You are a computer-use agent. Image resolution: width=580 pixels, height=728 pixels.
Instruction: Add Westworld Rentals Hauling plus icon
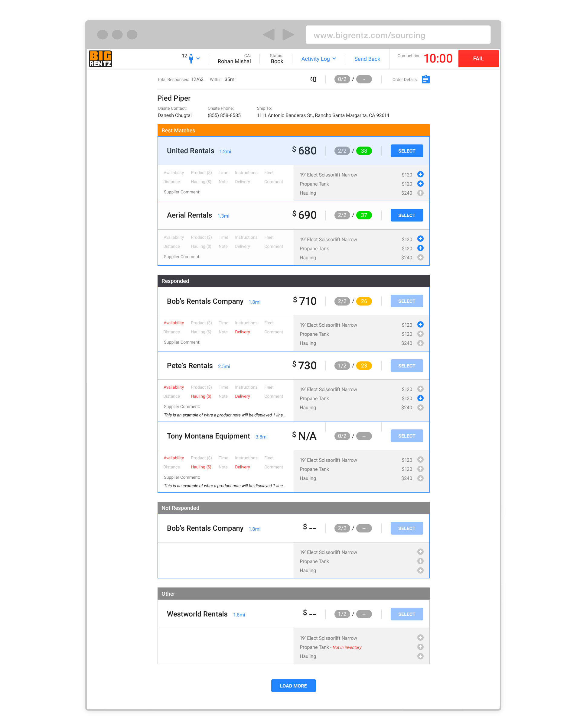[420, 656]
